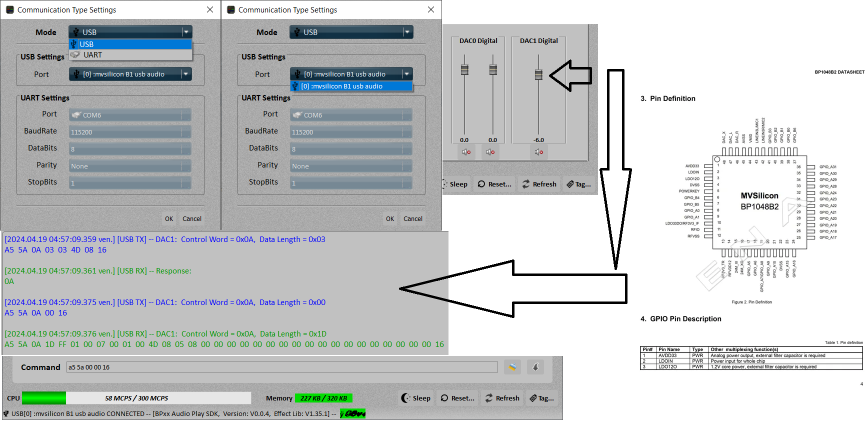Open Mode dropdown in right settings dialog
This screenshot has width=868, height=421.
351,32
